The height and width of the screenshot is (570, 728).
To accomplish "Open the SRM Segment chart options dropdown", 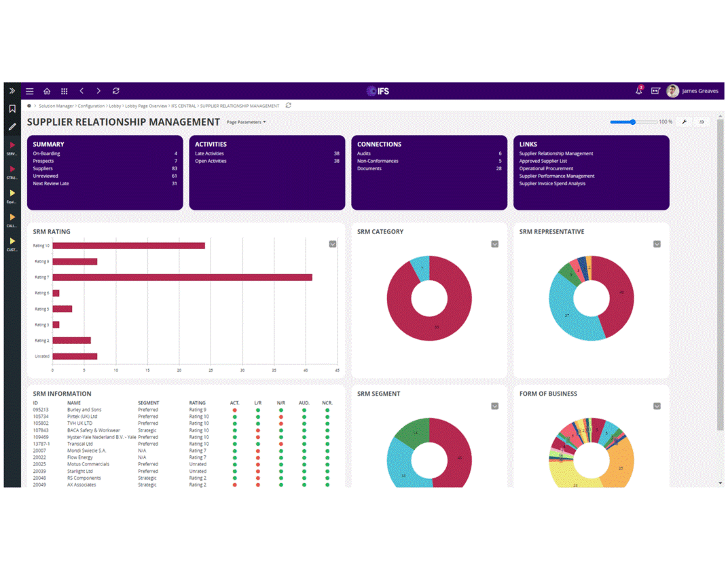I will (495, 406).
